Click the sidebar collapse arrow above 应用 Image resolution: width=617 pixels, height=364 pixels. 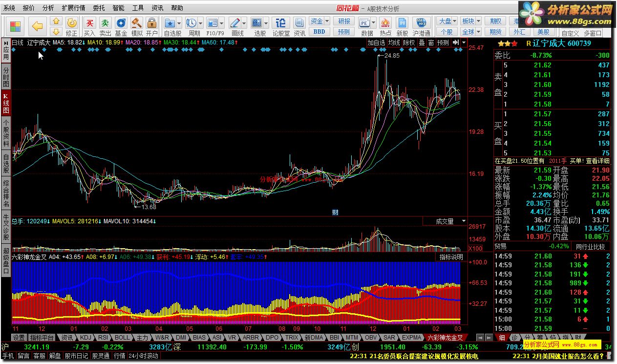(x=5, y=43)
